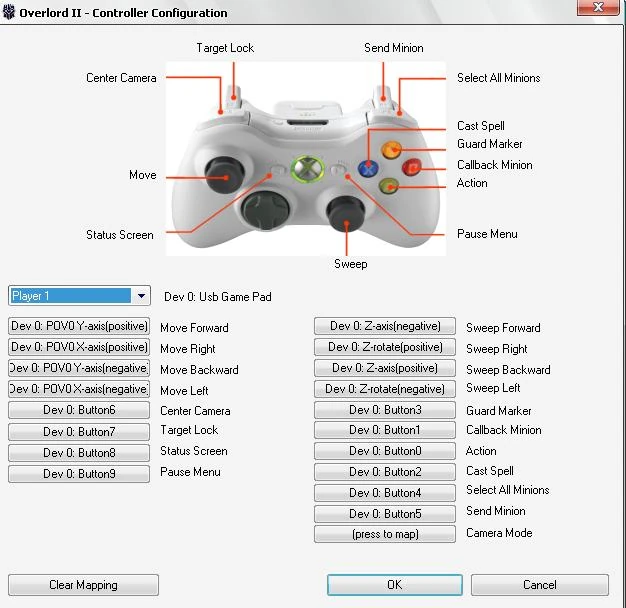
Task: Click Button7 mapping for Target Lock
Action: [x=79, y=432]
